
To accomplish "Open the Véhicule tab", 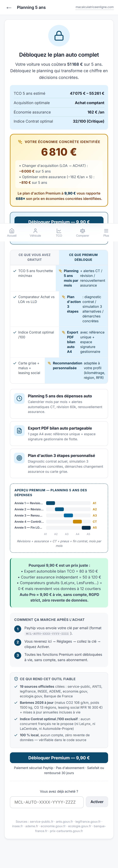I will (35, 233).
